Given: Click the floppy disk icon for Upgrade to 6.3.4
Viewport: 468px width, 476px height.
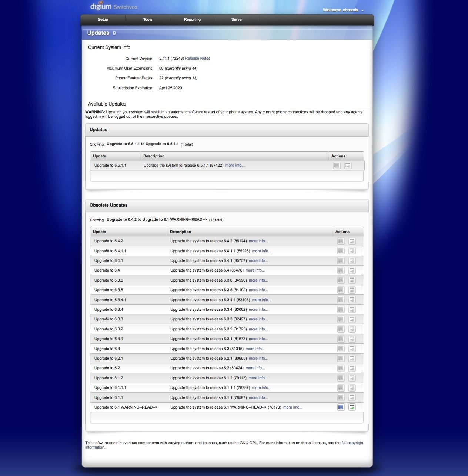Looking at the screenshot, I should click(x=341, y=310).
